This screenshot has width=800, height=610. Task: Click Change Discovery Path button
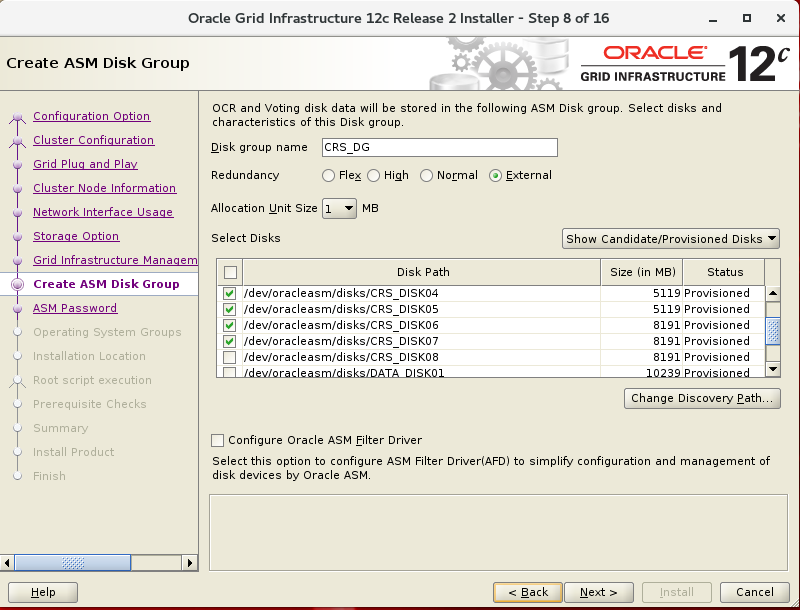(702, 398)
